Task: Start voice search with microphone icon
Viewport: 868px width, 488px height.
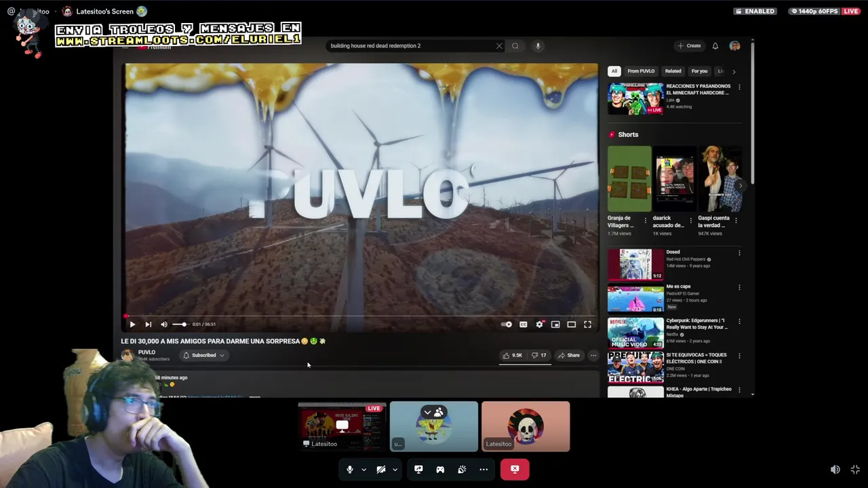Action: (x=538, y=46)
